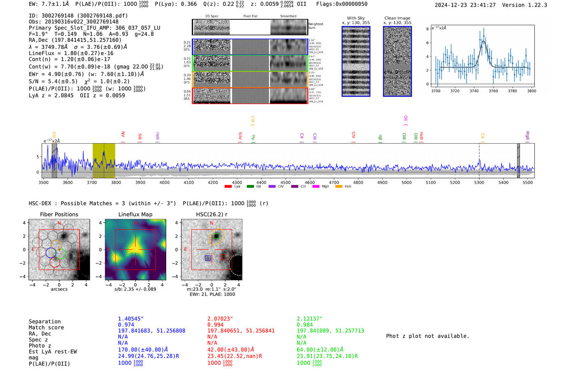Click the CIII dark purple legend swatch

tap(295, 186)
